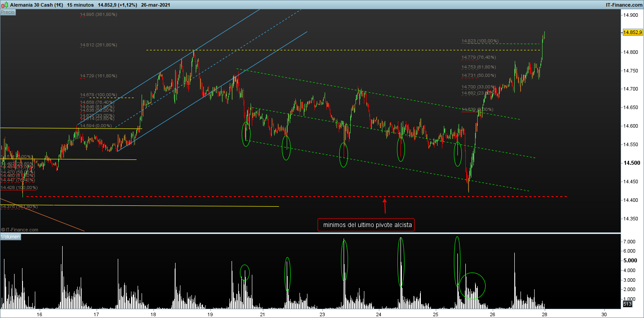Click day 16 on the time axis
Screen dimensions: 644x318
39,314
